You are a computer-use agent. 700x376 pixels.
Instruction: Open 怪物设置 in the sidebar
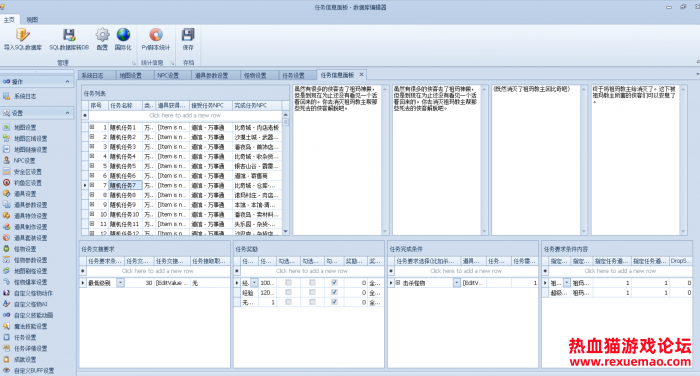25,249
